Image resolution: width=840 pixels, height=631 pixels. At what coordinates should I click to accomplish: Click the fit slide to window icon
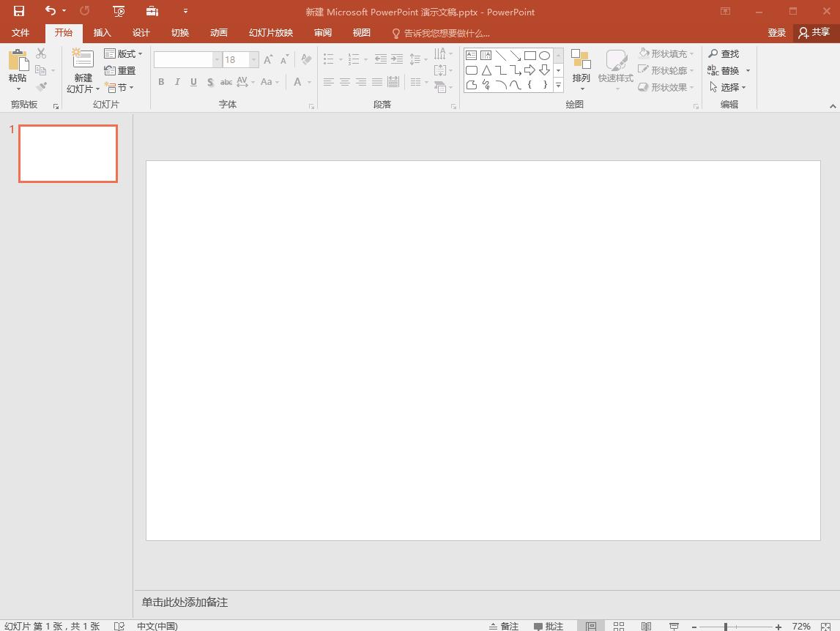click(x=825, y=626)
